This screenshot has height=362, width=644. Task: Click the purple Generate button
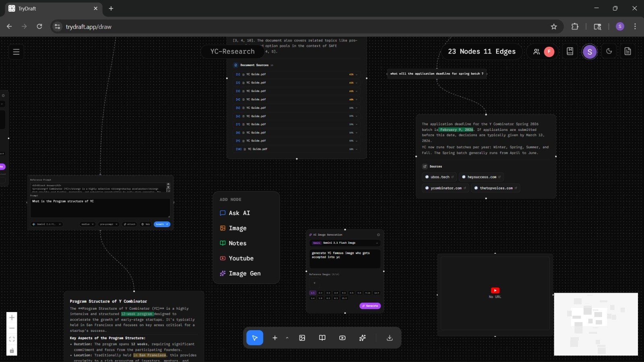[x=370, y=306]
